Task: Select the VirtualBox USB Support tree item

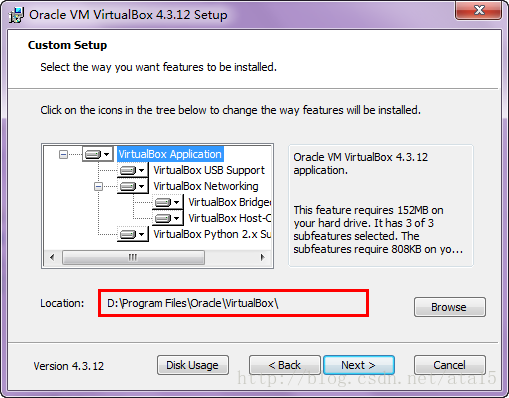Action: pyautogui.click(x=209, y=170)
